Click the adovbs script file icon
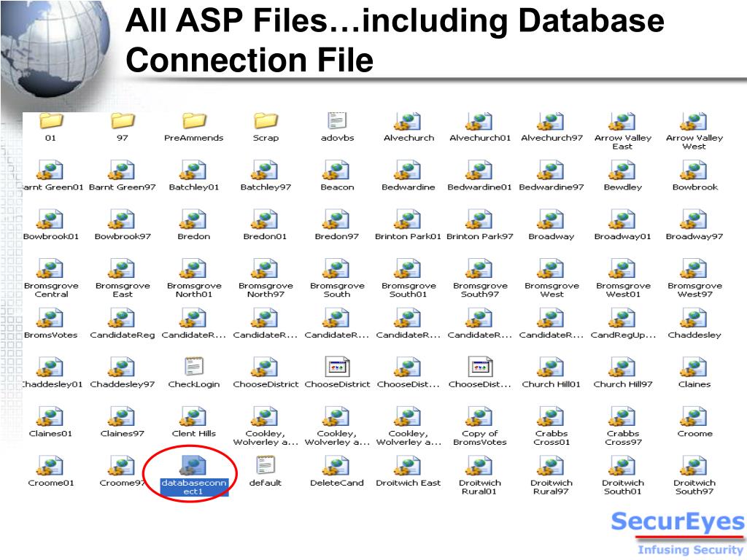 click(337, 120)
